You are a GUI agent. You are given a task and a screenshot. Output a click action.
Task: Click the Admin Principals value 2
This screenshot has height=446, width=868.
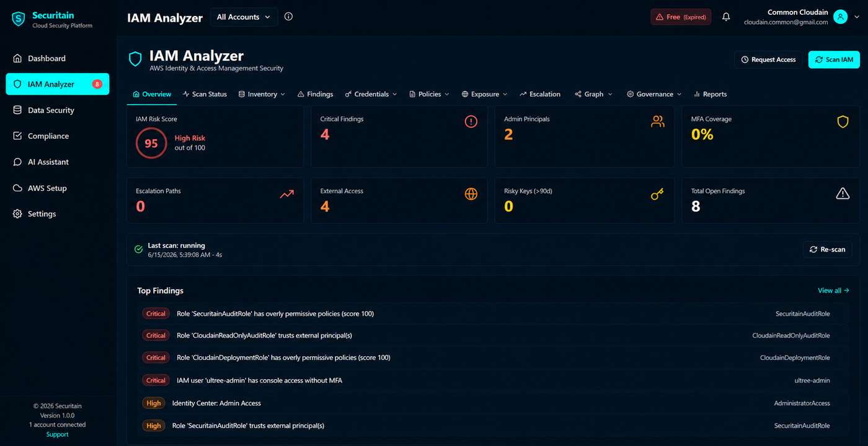(508, 134)
